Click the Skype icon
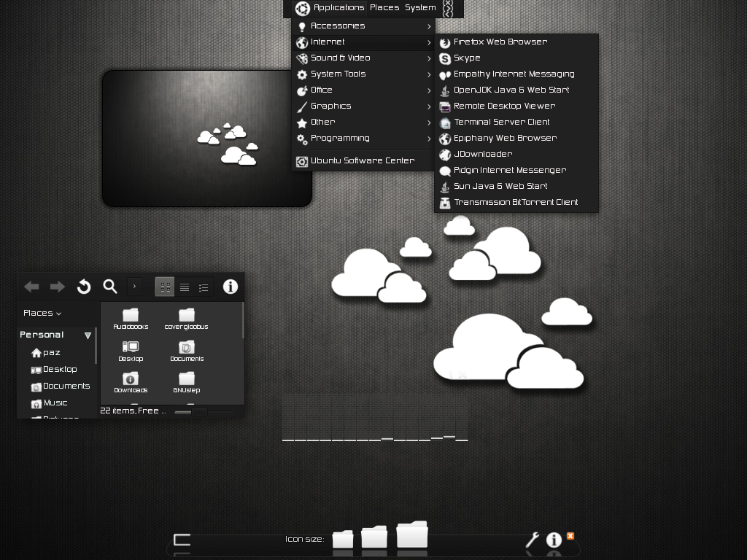 445,58
